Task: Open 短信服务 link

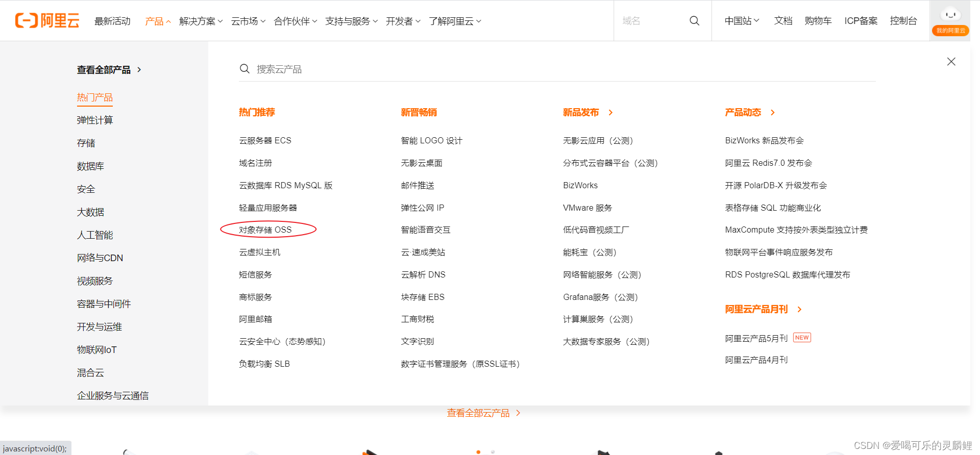Action: (x=256, y=275)
